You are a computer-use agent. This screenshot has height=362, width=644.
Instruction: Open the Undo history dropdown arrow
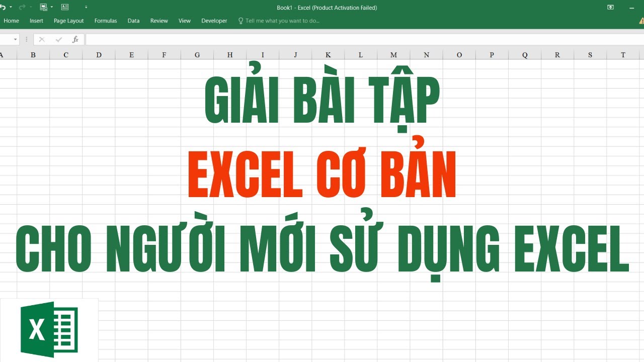(x=11, y=8)
